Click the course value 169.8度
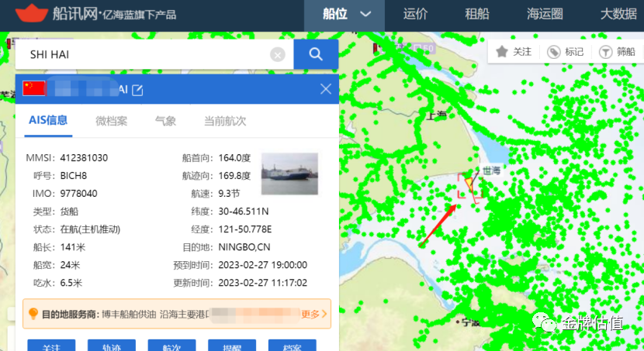Viewport: 644px width, 351px height. click(x=234, y=176)
